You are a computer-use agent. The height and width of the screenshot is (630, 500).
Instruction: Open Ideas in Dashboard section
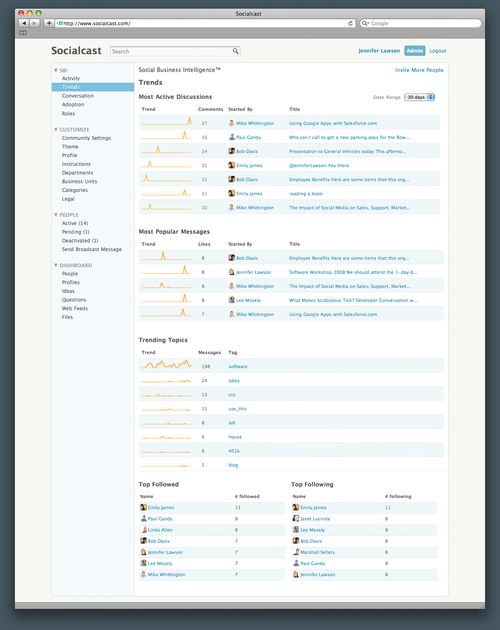coord(68,291)
